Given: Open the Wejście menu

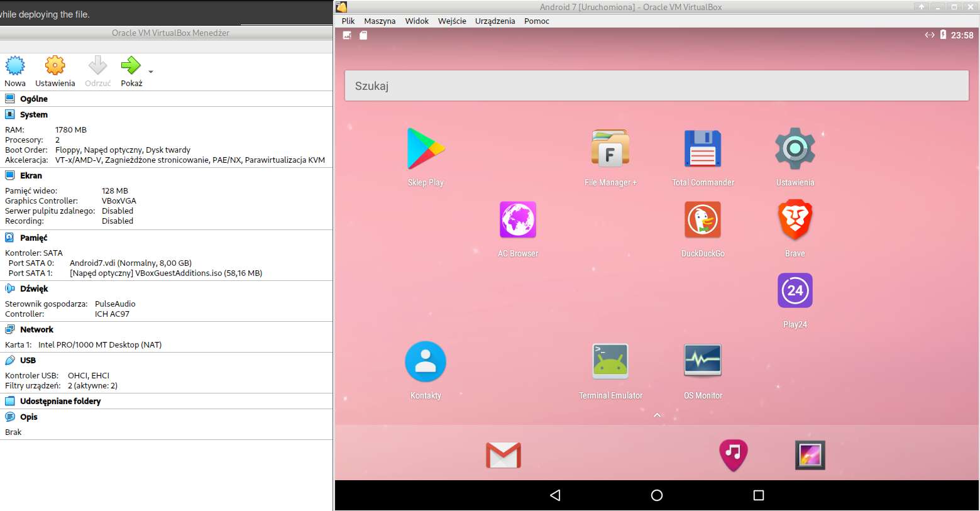Looking at the screenshot, I should (452, 21).
